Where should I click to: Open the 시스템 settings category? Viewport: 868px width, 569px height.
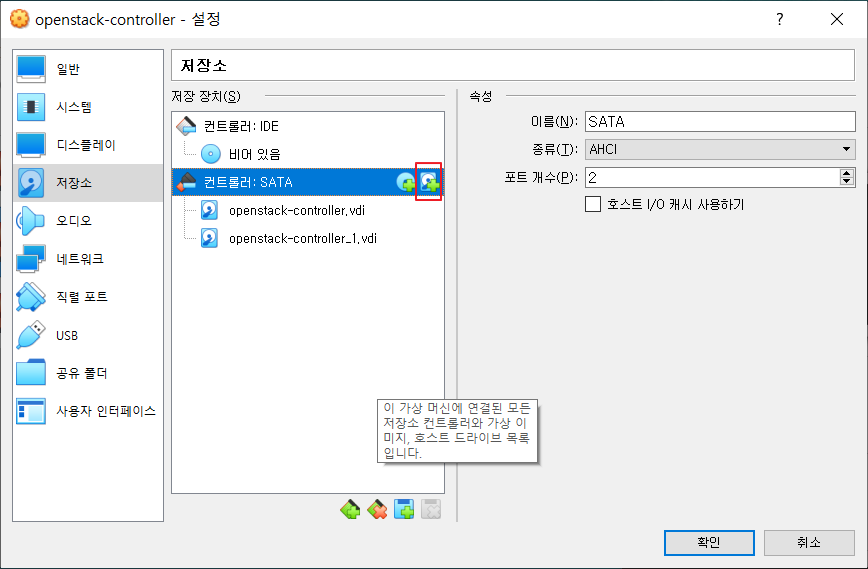[88, 107]
